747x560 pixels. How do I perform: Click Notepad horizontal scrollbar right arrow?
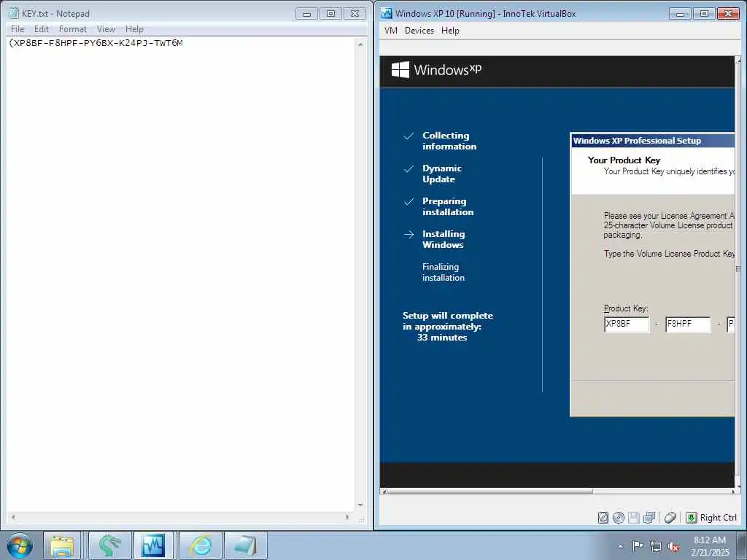347,517
